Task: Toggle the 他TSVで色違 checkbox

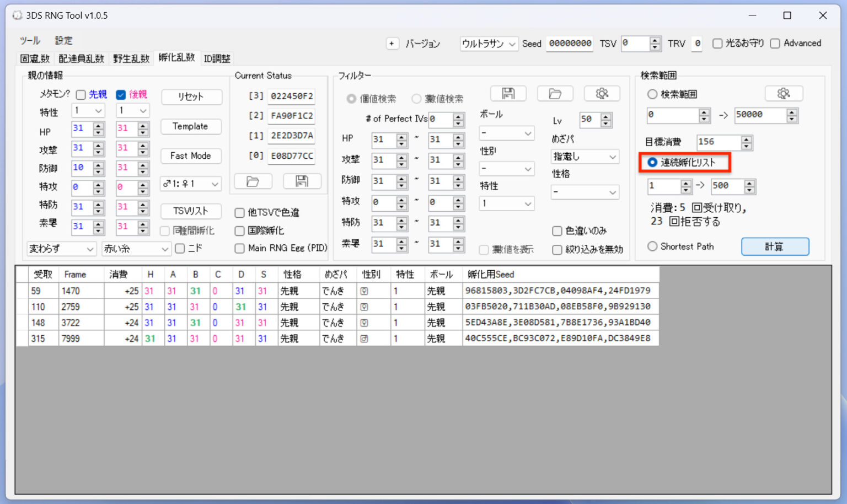Action: coord(239,213)
